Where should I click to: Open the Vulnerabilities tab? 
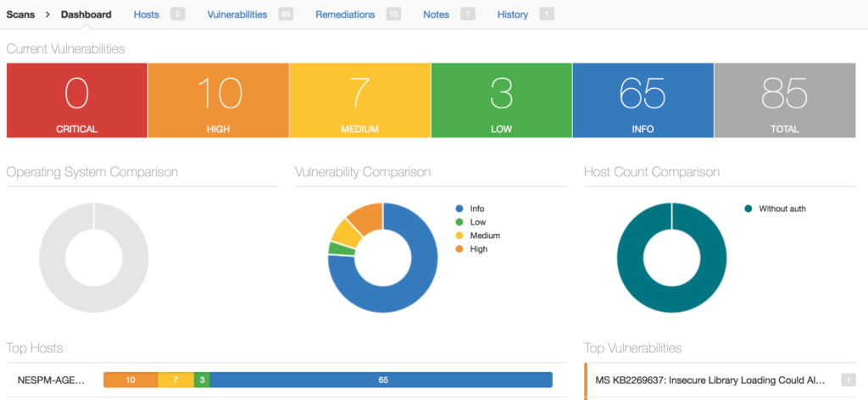(237, 15)
